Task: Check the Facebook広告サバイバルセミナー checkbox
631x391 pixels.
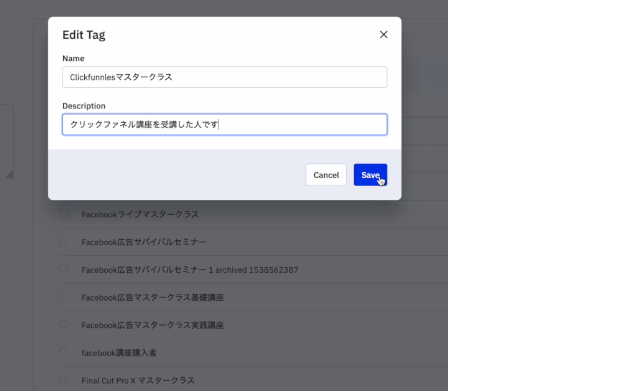Action: [64, 241]
